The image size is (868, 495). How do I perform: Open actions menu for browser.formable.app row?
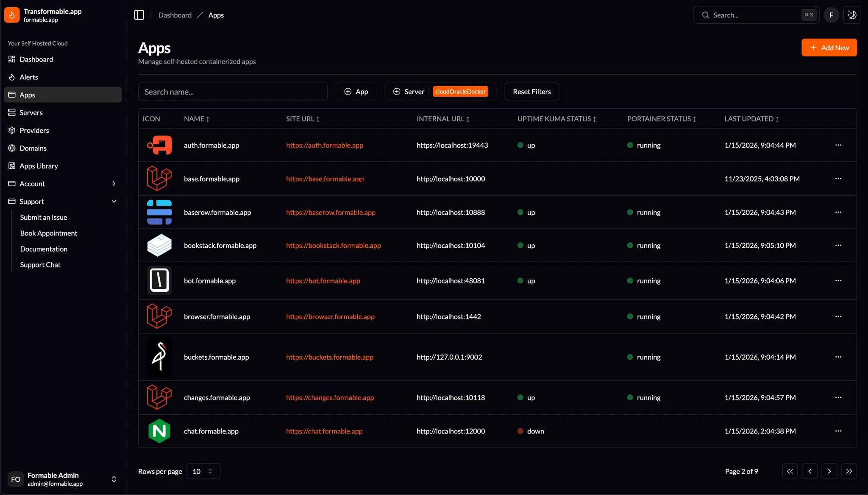(x=838, y=316)
